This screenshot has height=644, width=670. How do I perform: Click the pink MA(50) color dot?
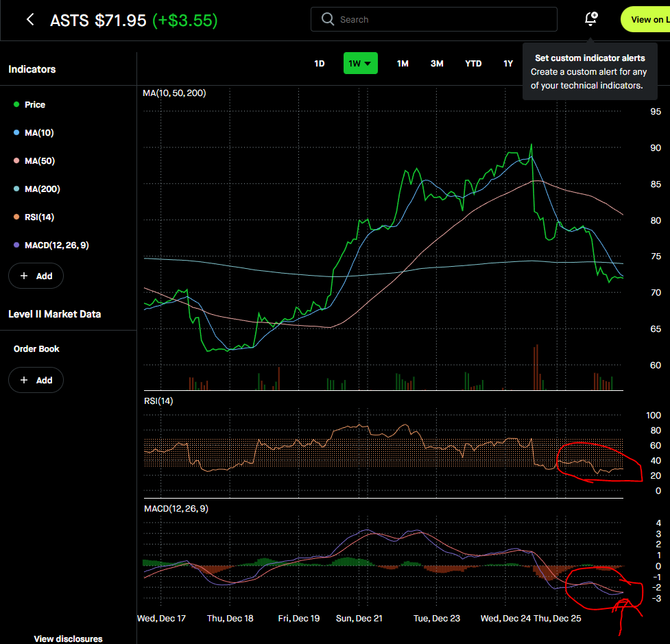[x=16, y=160]
